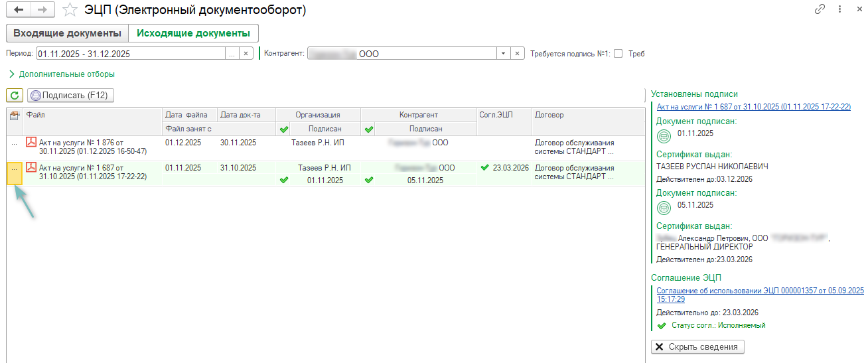Click PDF icon of Act № 1 876
This screenshot has width=868, height=363.
pyautogui.click(x=31, y=142)
